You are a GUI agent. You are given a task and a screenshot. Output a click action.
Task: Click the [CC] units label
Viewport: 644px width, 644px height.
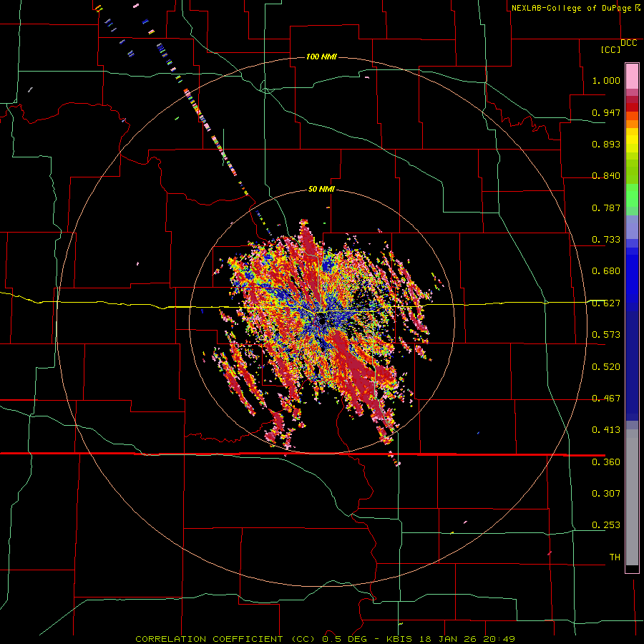(x=610, y=49)
